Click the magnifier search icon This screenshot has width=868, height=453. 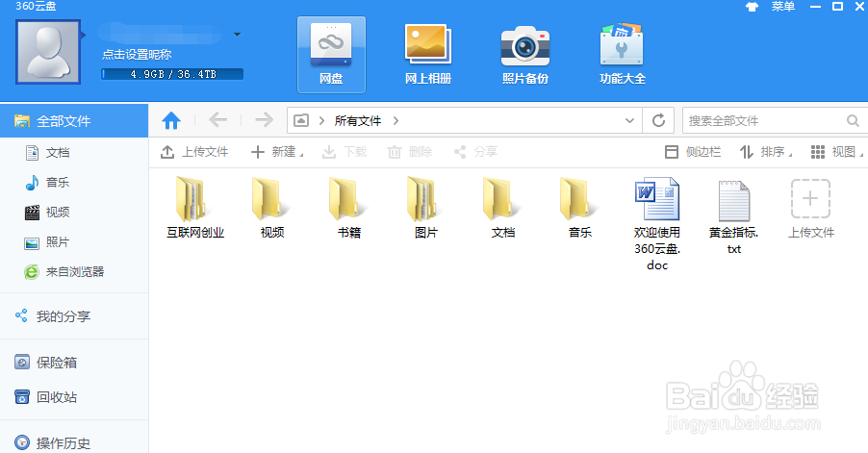pyautogui.click(x=853, y=120)
